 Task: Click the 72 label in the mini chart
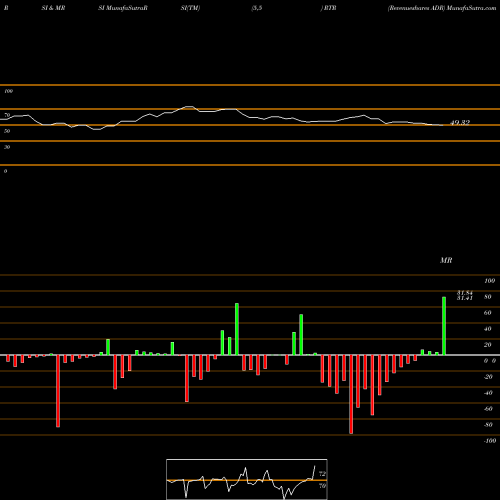click(x=322, y=474)
